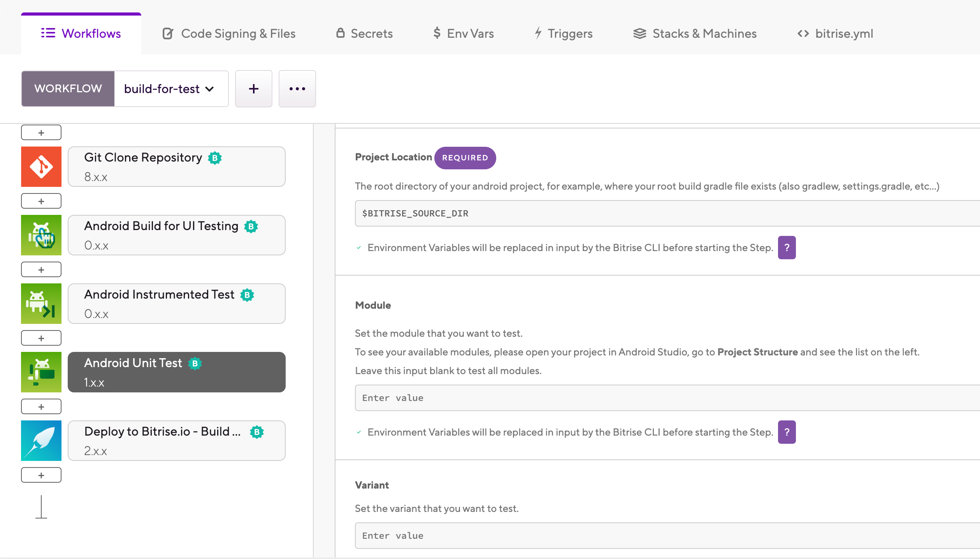The height and width of the screenshot is (559, 980).
Task: Go to the Triggers tab
Action: pos(563,33)
